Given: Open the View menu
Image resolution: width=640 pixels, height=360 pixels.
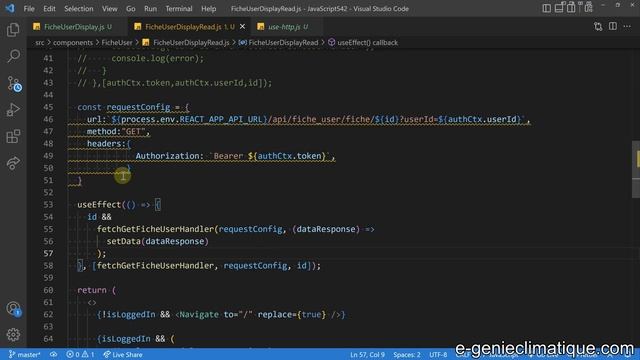Looking at the screenshot, I should [x=109, y=9].
